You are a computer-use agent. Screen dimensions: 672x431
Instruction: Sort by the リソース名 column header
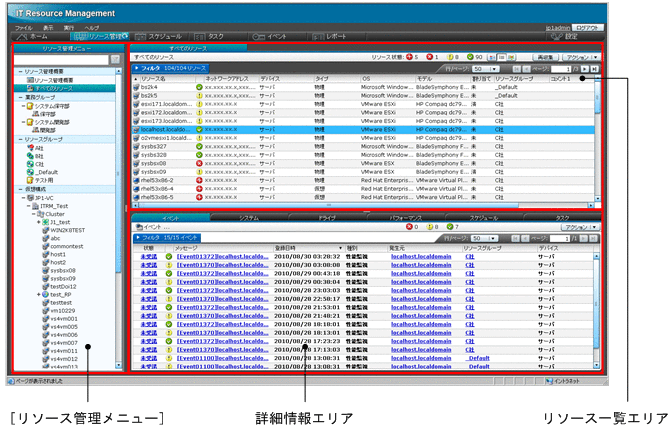tap(153, 79)
